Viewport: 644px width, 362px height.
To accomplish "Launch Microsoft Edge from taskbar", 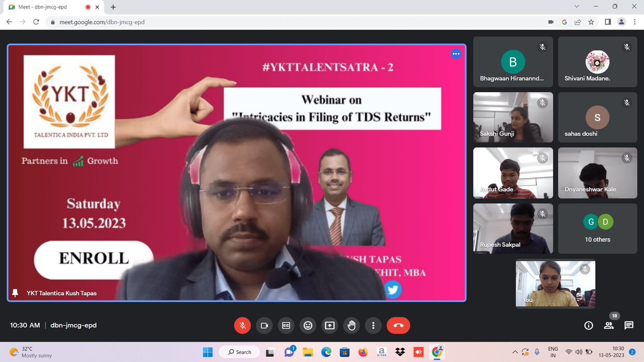I will 326,352.
